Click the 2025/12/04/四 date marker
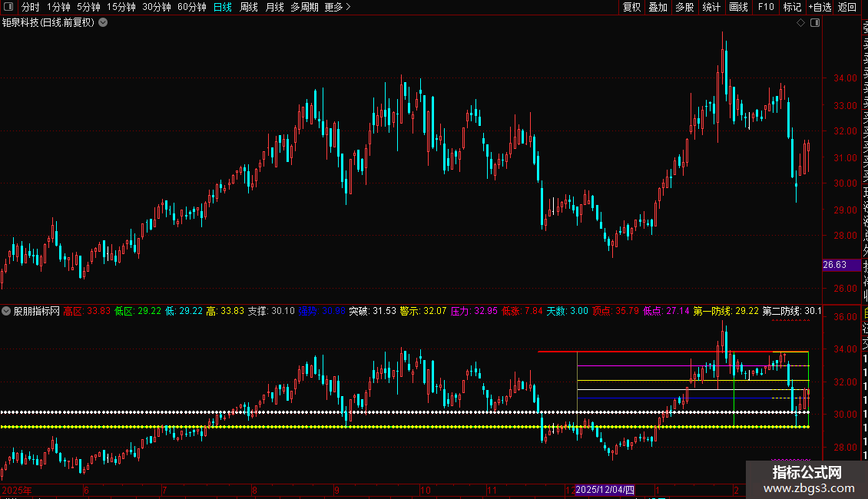 605,490
